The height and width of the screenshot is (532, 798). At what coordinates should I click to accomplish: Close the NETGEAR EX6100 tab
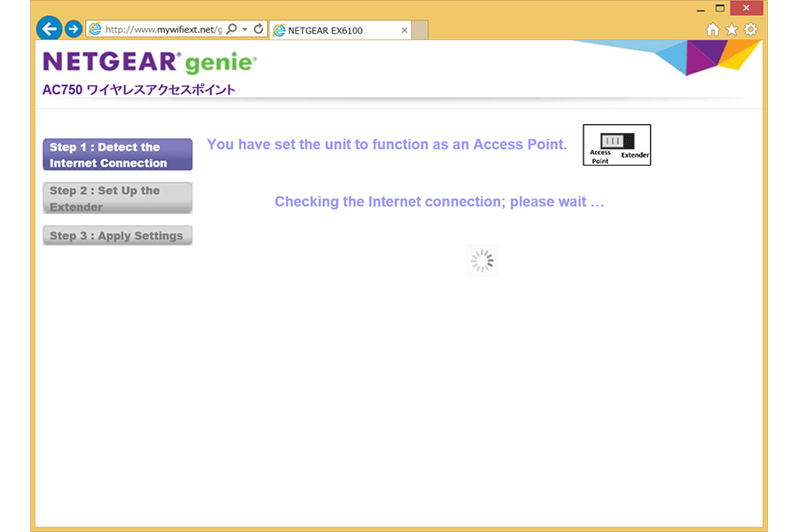tap(404, 30)
